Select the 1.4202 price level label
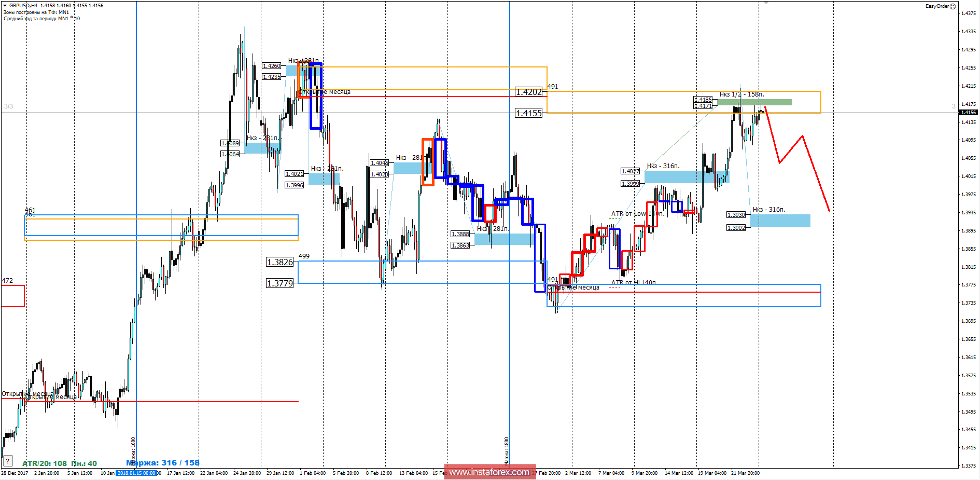The height and width of the screenshot is (480, 980). coord(529,92)
